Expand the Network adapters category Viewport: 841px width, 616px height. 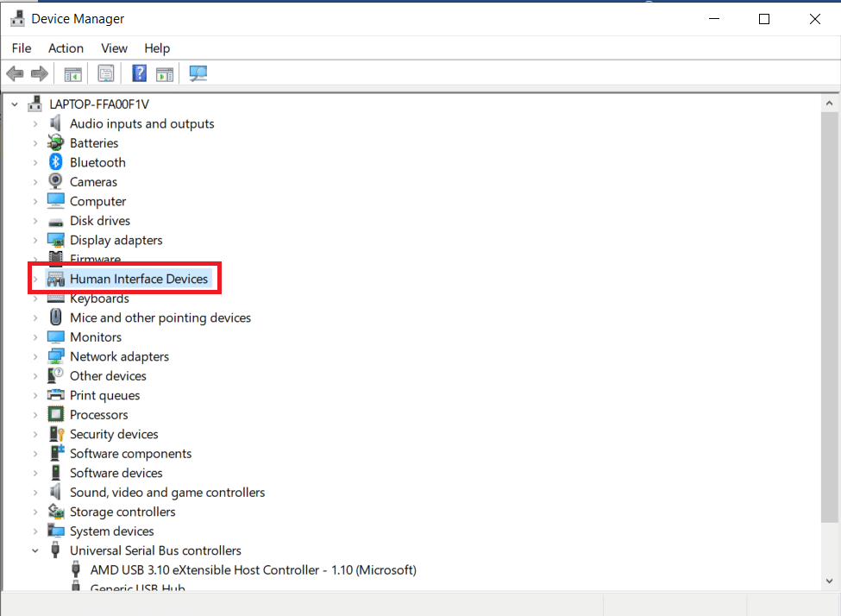[35, 356]
